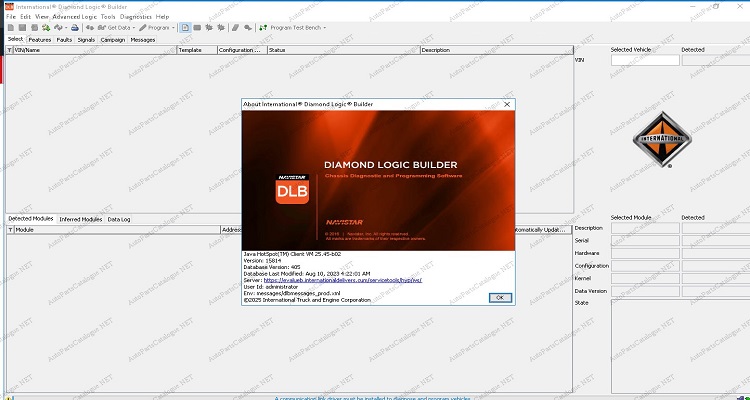The height and width of the screenshot is (400, 750).
Task: Click the highlighted document view toolbar icon
Action: coord(186,28)
